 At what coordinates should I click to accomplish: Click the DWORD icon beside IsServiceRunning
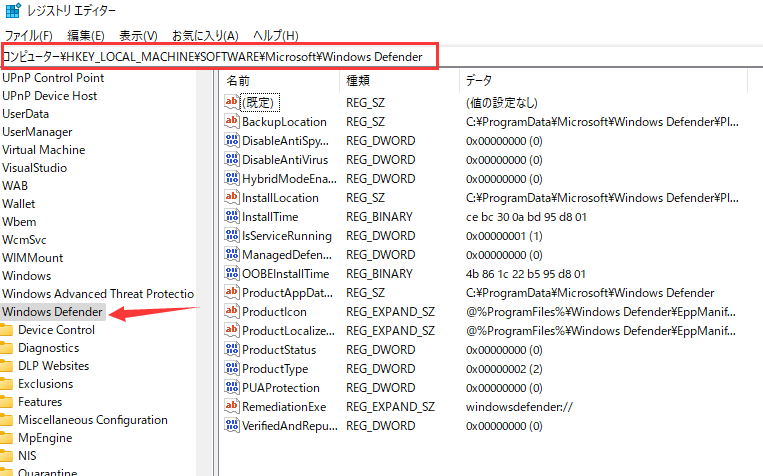point(232,235)
